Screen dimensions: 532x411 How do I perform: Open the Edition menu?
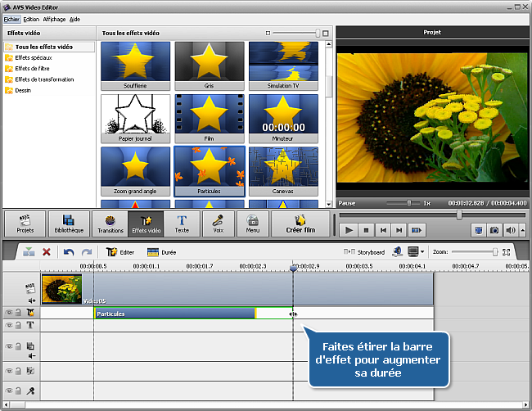coord(31,18)
